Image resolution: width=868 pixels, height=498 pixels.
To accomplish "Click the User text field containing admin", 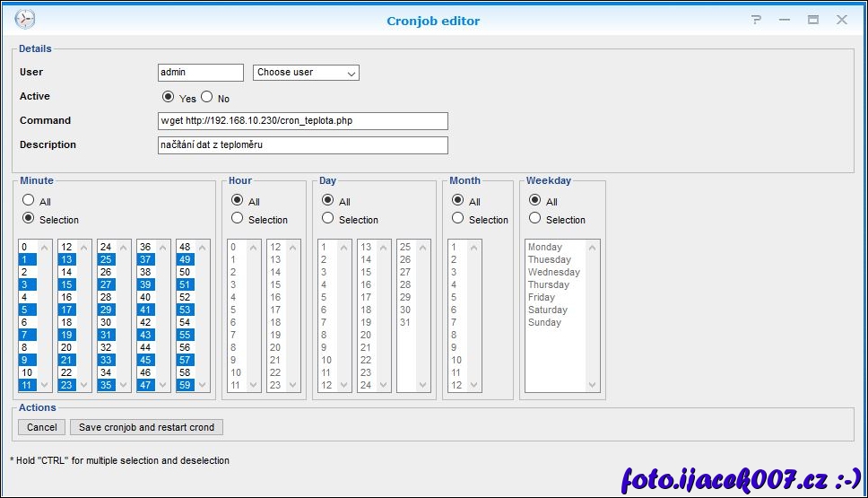I will 200,73.
